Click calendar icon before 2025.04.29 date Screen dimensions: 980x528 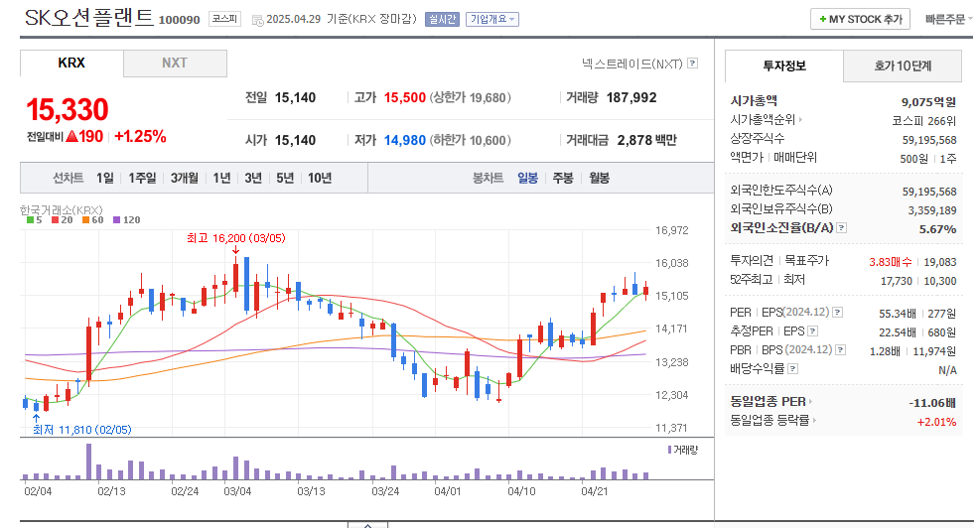coord(257,20)
